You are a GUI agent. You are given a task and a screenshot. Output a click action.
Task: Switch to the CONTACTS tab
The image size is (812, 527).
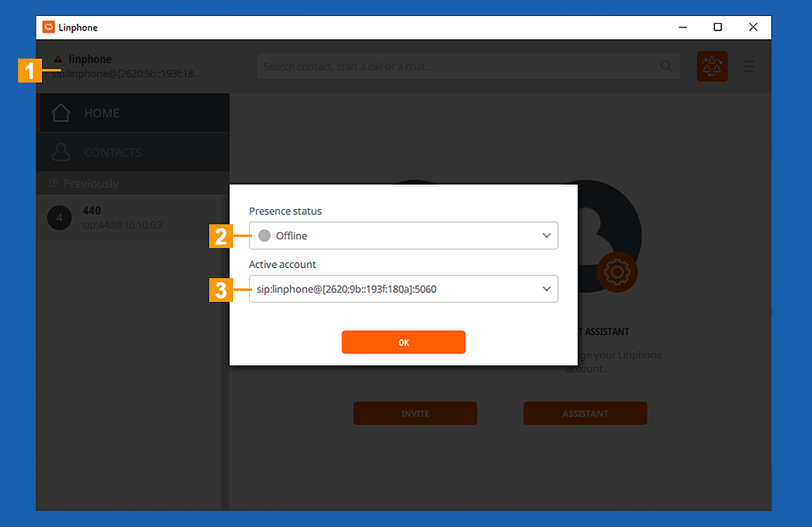point(113,153)
